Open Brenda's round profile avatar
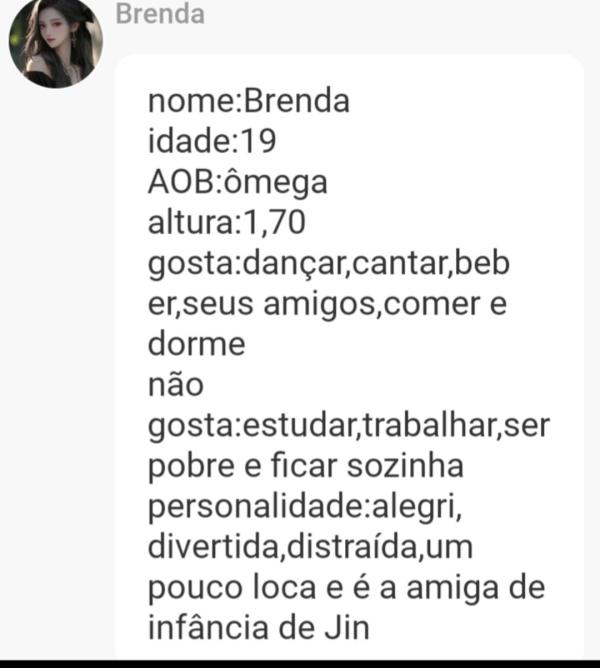Screen dimensions: 600x668 coord(56,42)
